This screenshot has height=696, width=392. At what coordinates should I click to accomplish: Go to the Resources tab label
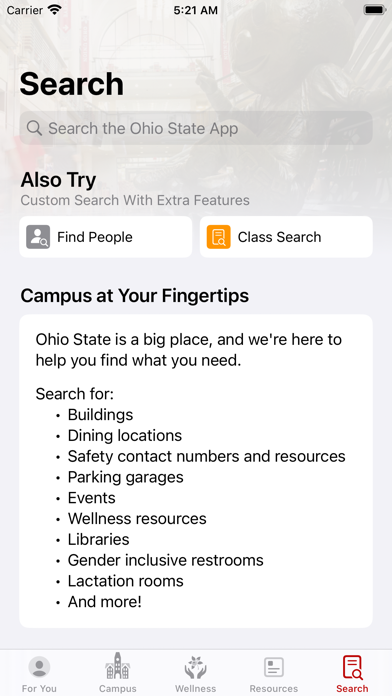pyautogui.click(x=274, y=688)
